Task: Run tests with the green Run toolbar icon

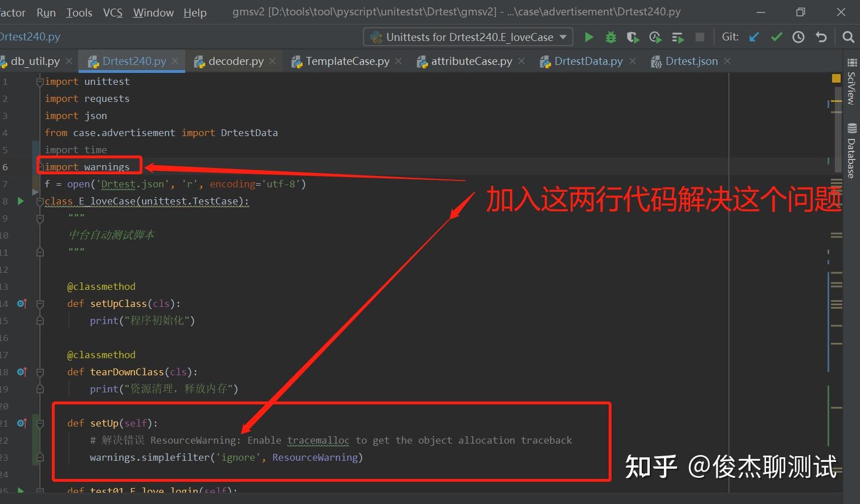Action: coord(589,36)
